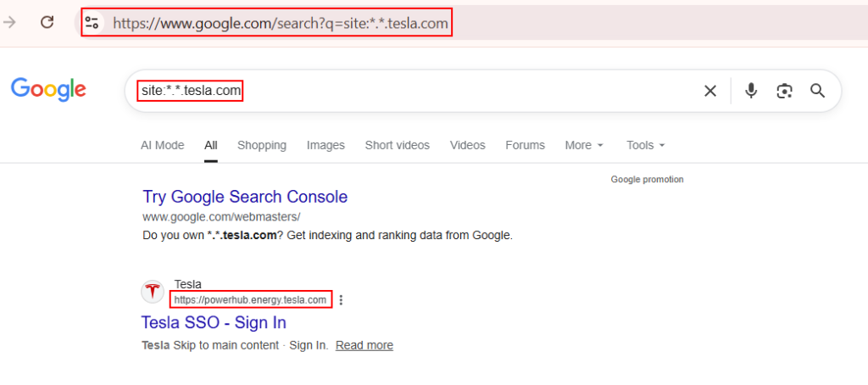
Task: Click the Google search input field
Action: click(466, 91)
